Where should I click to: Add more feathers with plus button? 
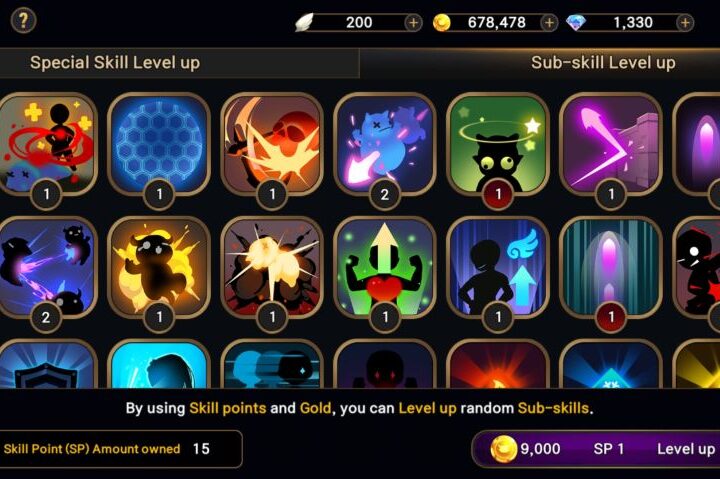(x=413, y=23)
